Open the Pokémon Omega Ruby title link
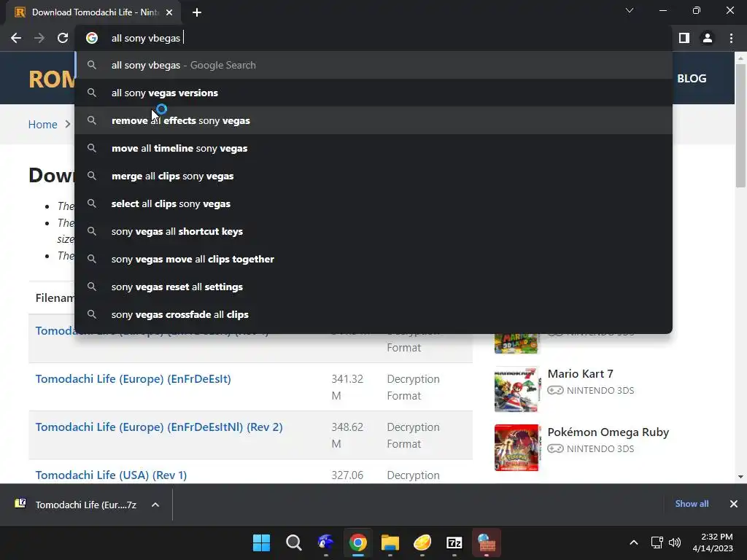 [608, 432]
